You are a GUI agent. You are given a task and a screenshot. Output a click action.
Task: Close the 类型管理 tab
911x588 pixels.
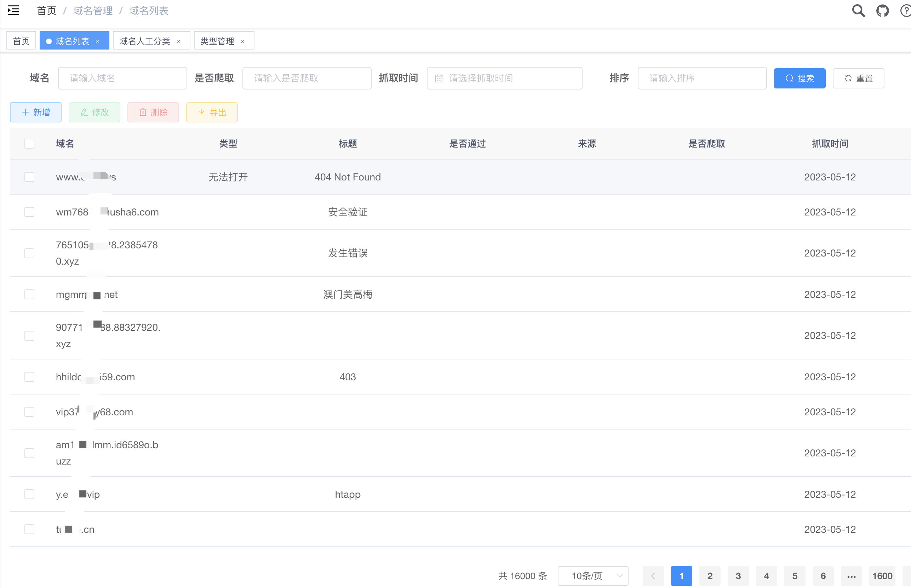(x=242, y=41)
